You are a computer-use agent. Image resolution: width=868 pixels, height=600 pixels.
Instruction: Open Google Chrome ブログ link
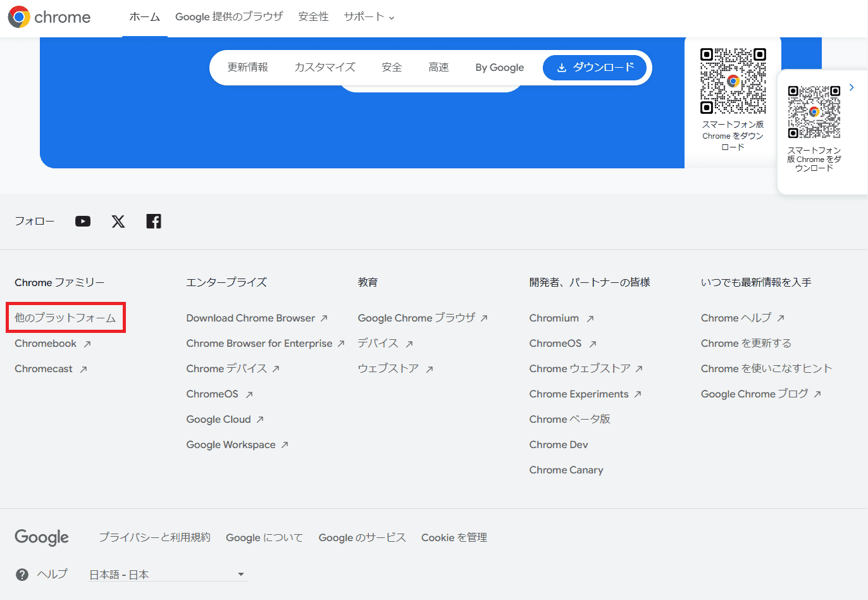(762, 394)
